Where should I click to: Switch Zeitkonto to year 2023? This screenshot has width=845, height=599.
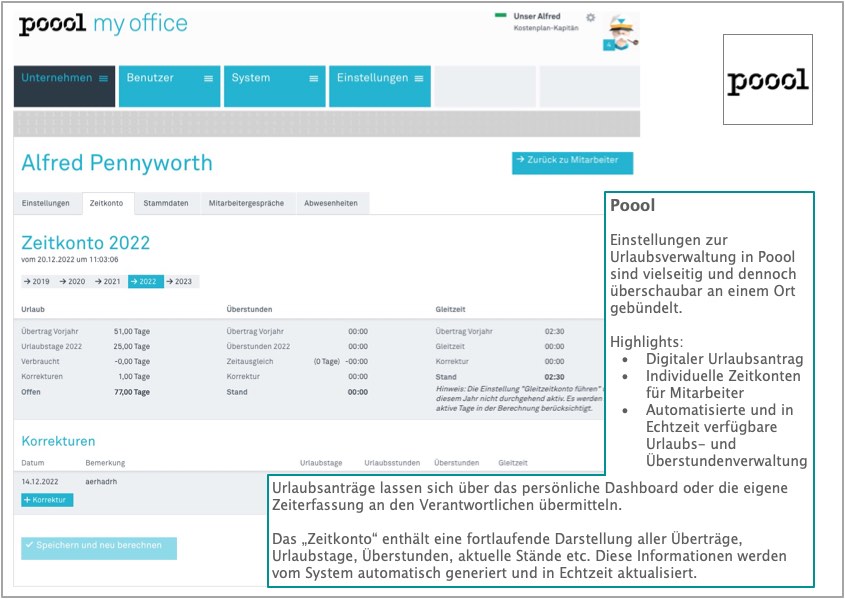click(181, 282)
